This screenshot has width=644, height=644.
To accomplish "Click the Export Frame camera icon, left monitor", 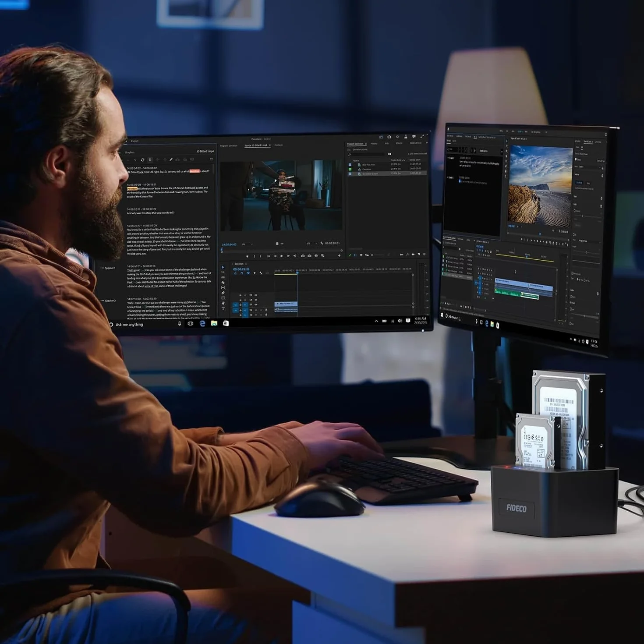I will [x=316, y=256].
